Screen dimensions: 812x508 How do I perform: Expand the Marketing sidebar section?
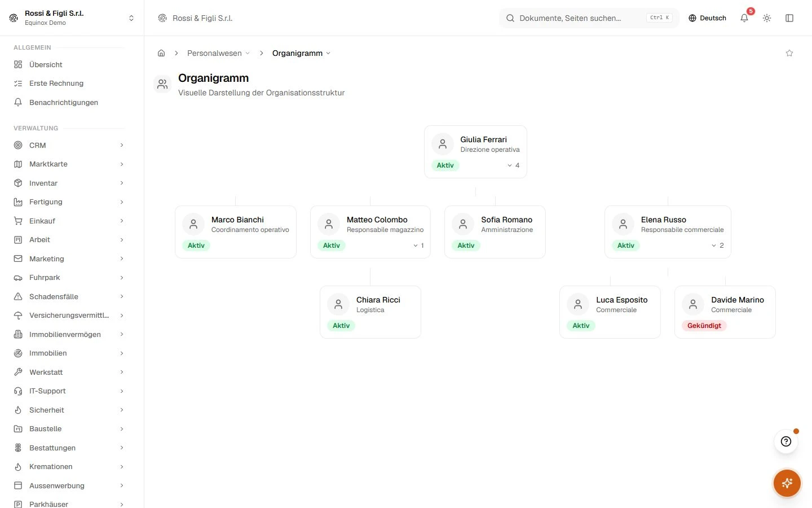click(x=69, y=259)
